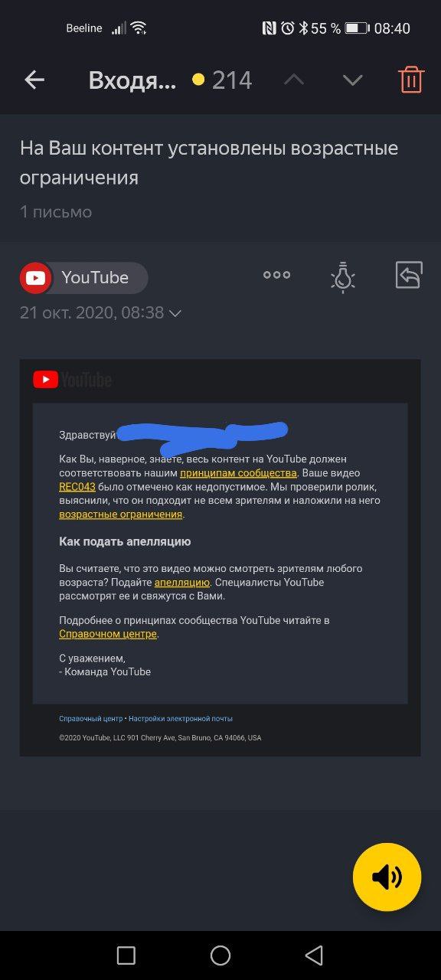Tap the Android recent apps square

pyautogui.click(x=126, y=955)
